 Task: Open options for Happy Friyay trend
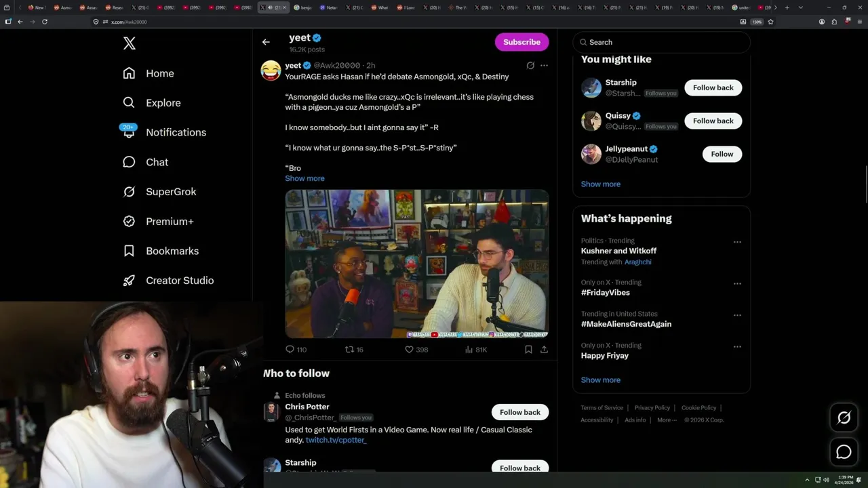pyautogui.click(x=737, y=347)
